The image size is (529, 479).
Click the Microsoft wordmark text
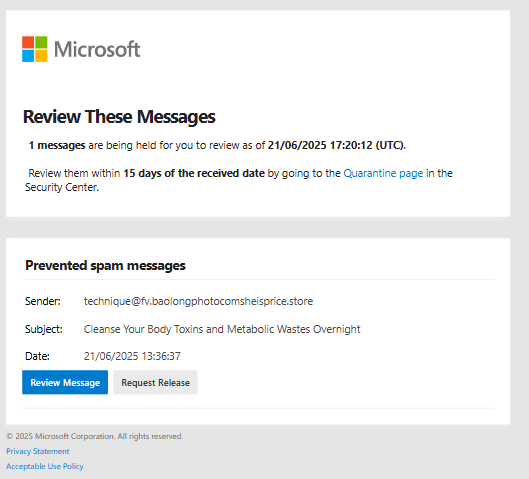coord(97,49)
